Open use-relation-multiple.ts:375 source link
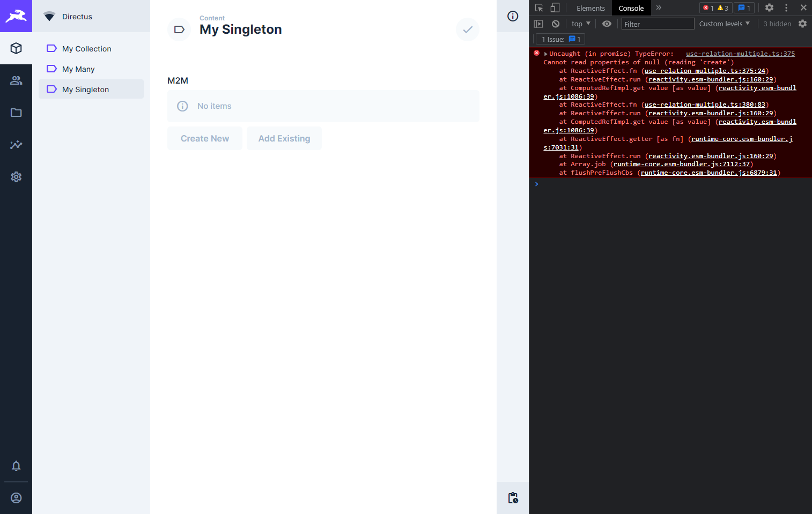The height and width of the screenshot is (514, 812). [x=740, y=53]
